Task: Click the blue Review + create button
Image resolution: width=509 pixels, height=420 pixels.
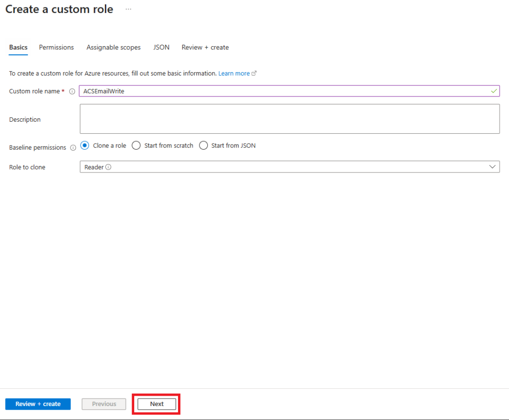Action: 38,404
